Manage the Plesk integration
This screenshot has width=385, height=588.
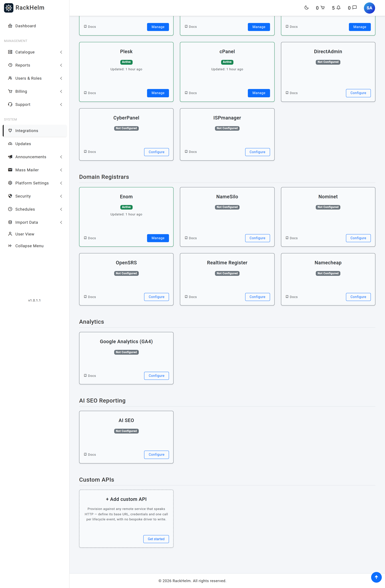pos(158,93)
